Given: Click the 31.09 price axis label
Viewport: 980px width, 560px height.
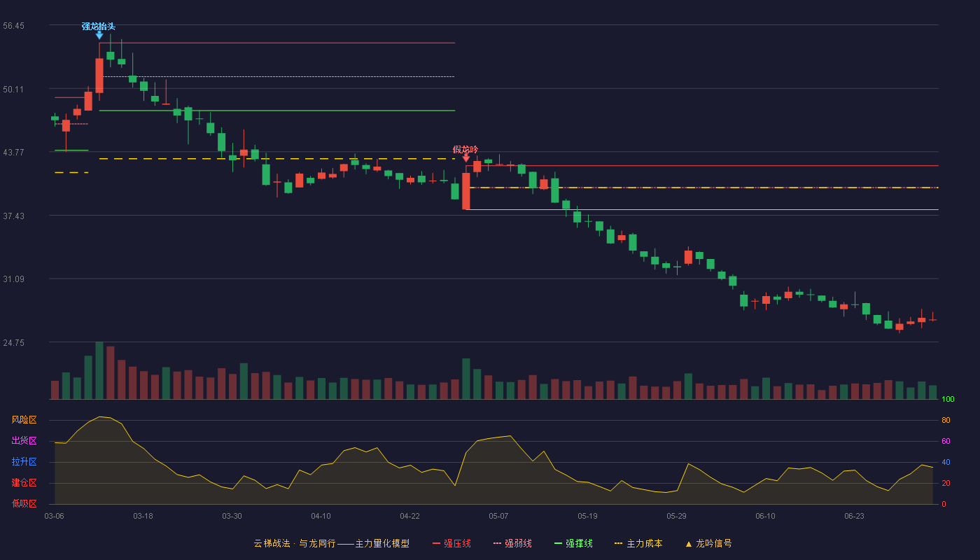Looking at the screenshot, I should (13, 279).
